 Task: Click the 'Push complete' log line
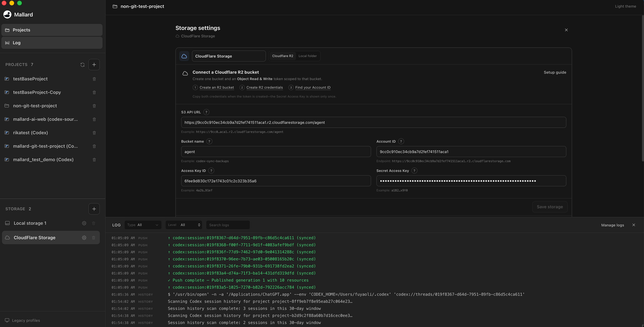[238, 280]
